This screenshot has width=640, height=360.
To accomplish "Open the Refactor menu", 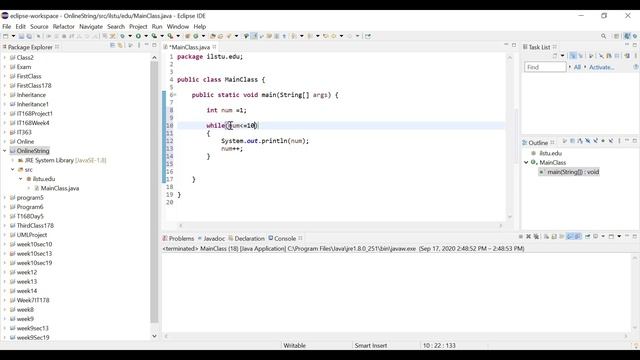I will [64, 27].
